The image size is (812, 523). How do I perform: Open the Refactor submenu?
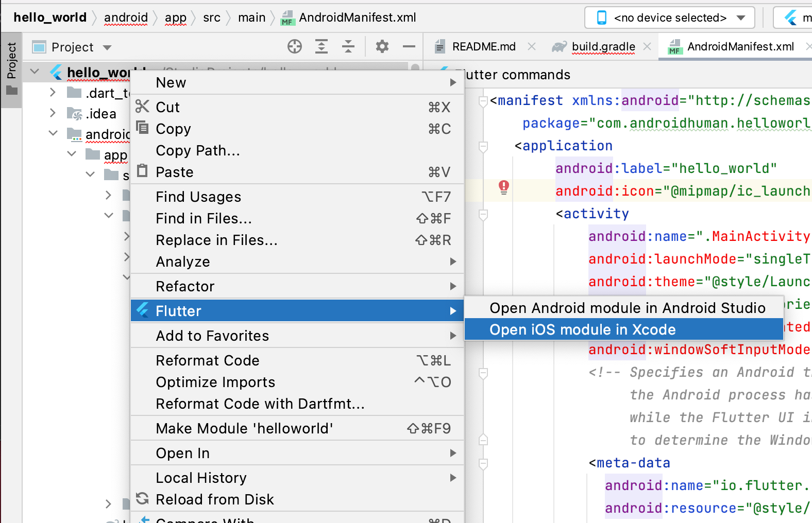pos(297,286)
